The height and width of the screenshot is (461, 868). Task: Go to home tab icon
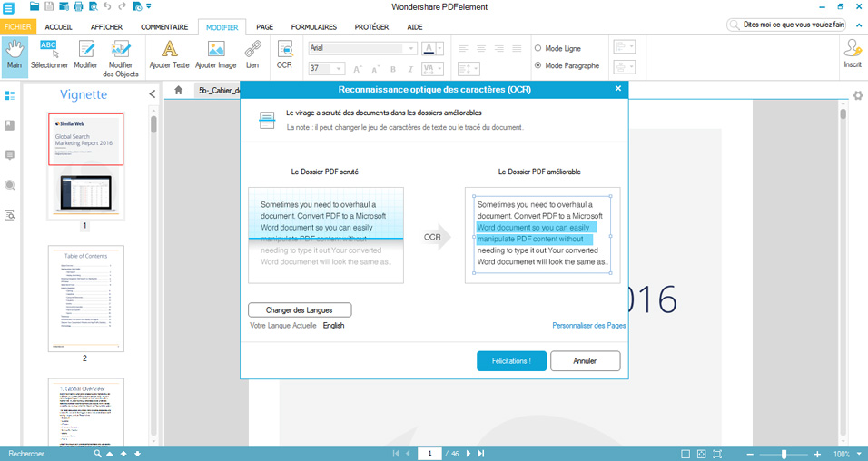[x=178, y=90]
